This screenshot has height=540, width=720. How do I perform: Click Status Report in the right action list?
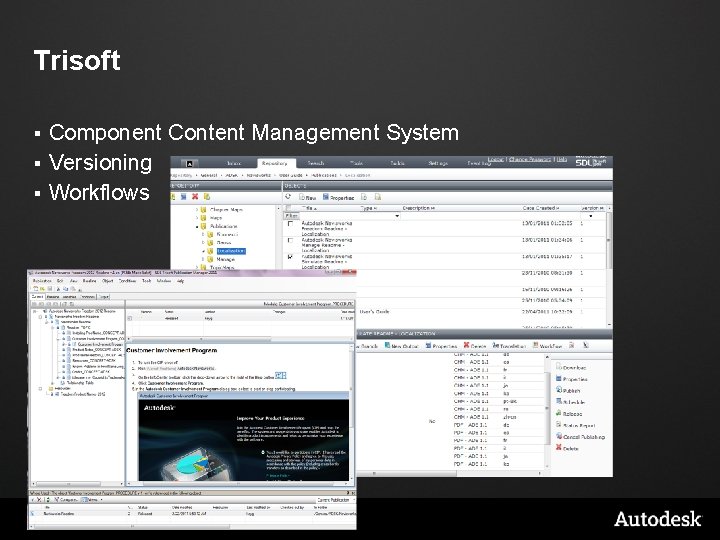575,425
